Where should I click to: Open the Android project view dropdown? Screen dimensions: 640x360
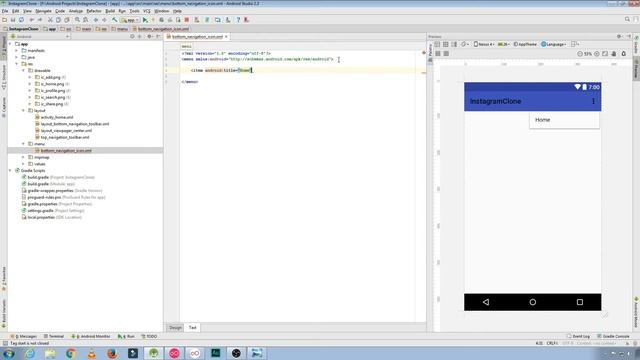point(40,36)
